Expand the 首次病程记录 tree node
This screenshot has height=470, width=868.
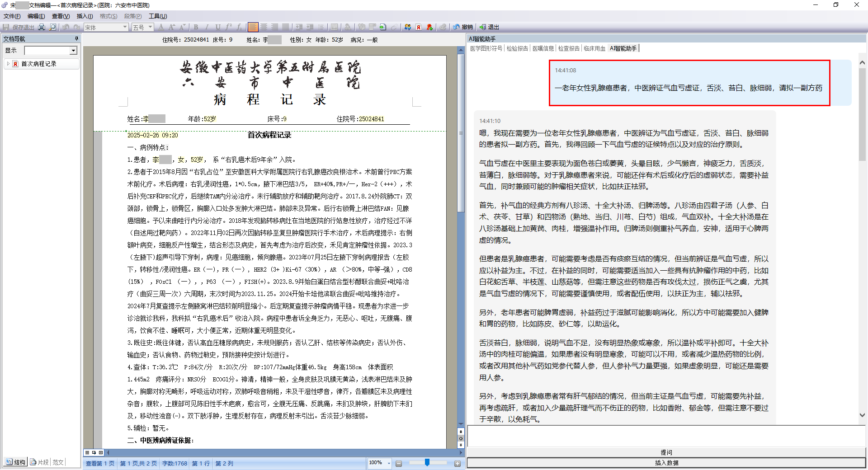(x=8, y=64)
